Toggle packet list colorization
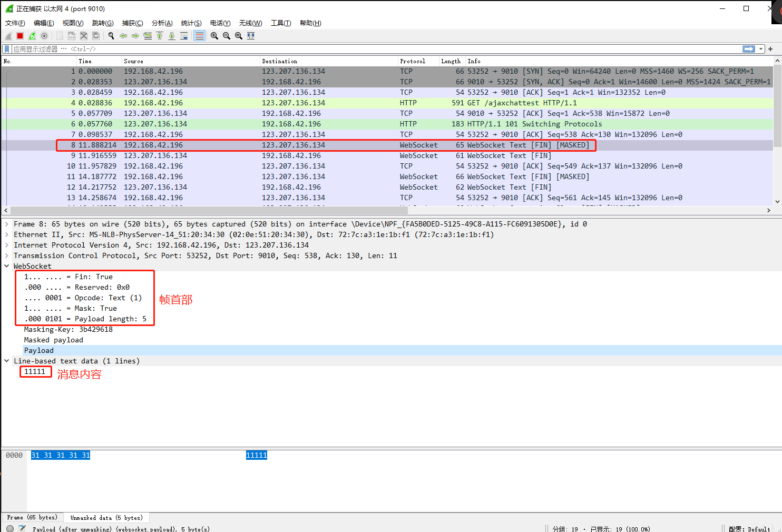Image resolution: width=782 pixels, height=532 pixels. 199,35
